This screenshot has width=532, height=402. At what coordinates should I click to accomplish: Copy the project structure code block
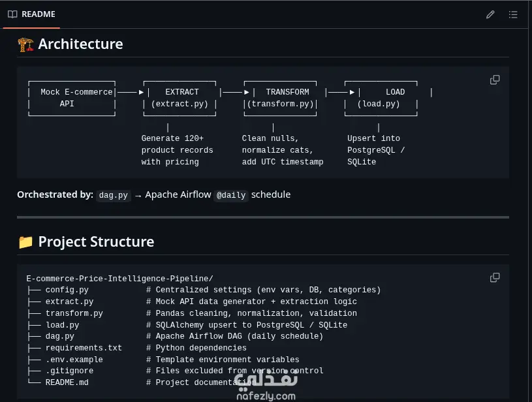(x=495, y=277)
